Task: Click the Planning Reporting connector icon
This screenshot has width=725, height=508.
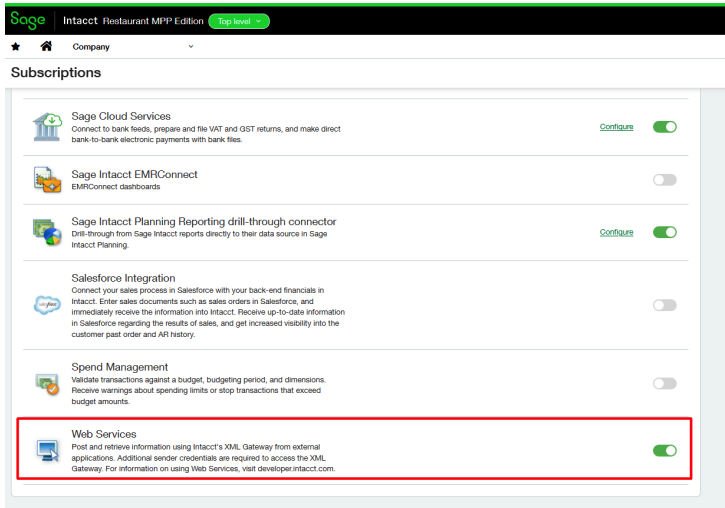Action: [47, 232]
